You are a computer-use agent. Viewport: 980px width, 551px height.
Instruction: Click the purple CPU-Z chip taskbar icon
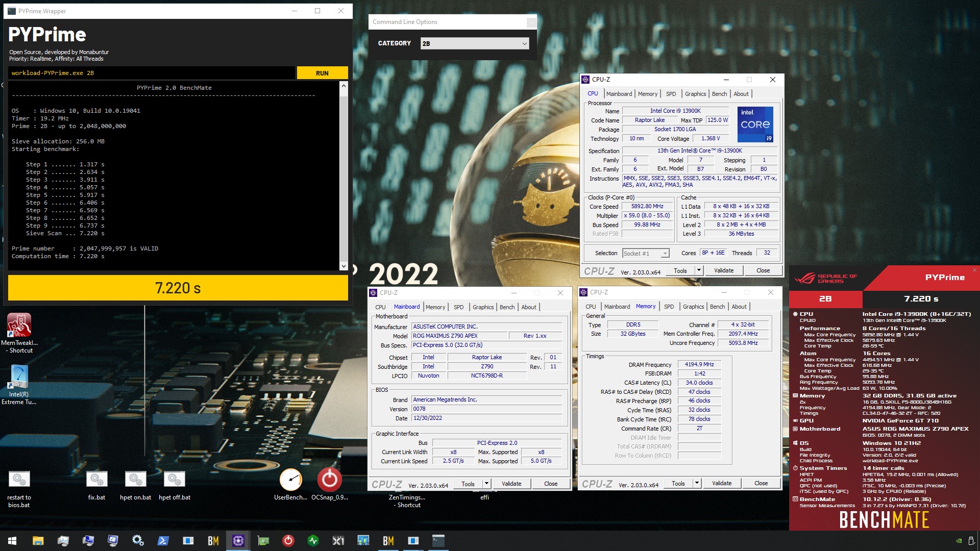coord(238,541)
